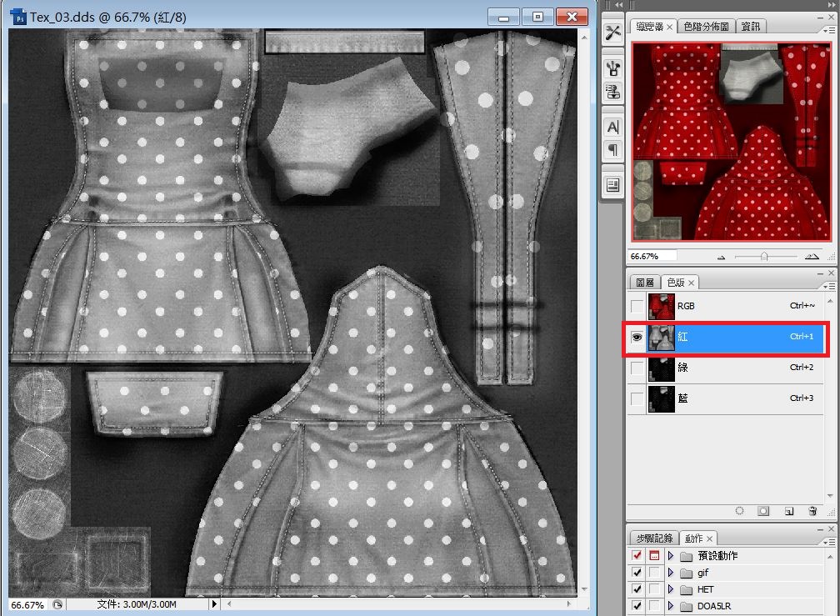
Task: Close the Navigator tab with X
Action: (669, 27)
